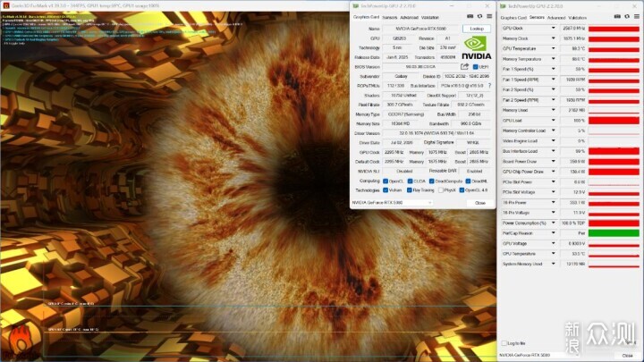
Task: Select Validation tab in Sensors window
Action: [x=578, y=18]
